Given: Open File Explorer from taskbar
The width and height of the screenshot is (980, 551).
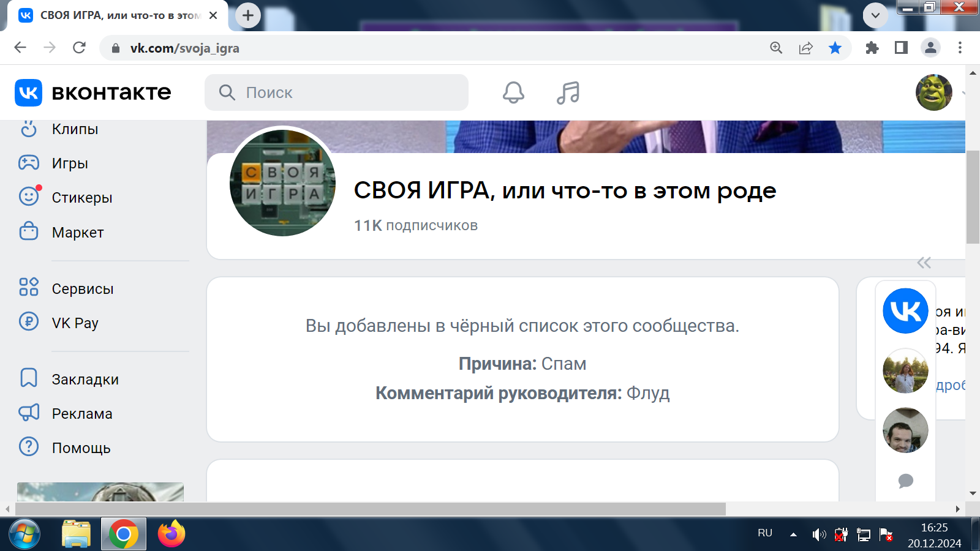Looking at the screenshot, I should tap(76, 534).
